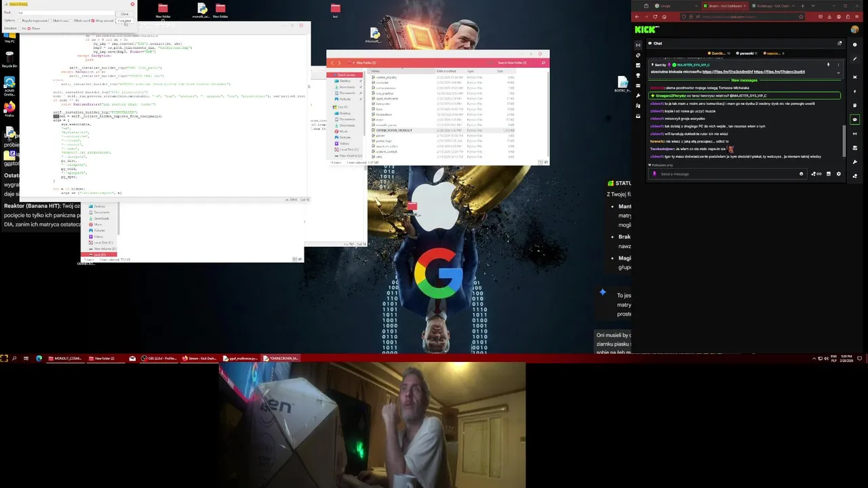Open the list-all-tabs chevron in Firefox
Screen dimensions: 868x488
[x=813, y=6]
